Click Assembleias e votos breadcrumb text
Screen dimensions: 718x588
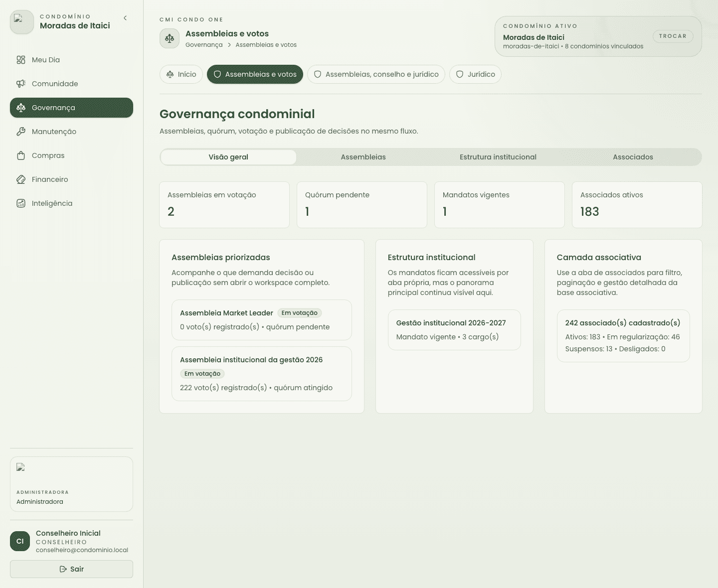pyautogui.click(x=266, y=45)
